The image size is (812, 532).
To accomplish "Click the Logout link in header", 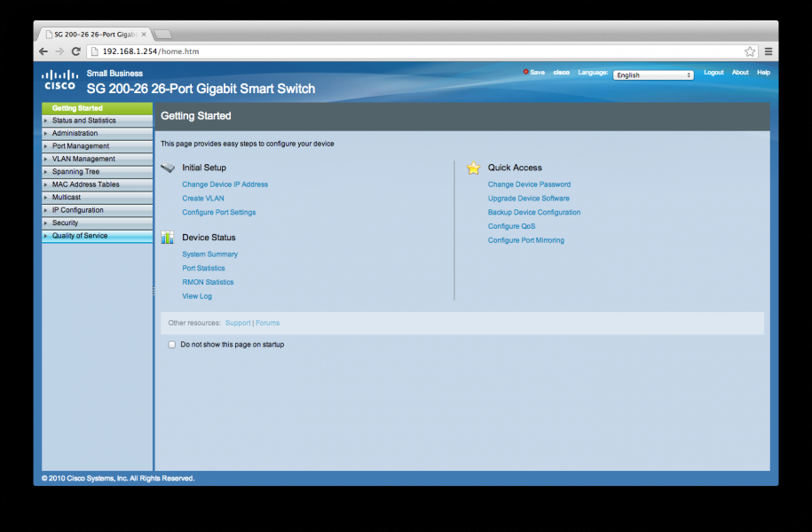I will click(713, 73).
